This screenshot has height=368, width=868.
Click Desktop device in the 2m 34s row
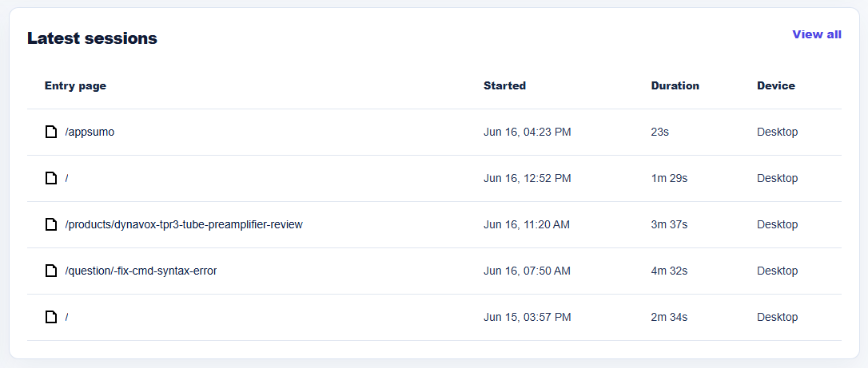coord(777,318)
